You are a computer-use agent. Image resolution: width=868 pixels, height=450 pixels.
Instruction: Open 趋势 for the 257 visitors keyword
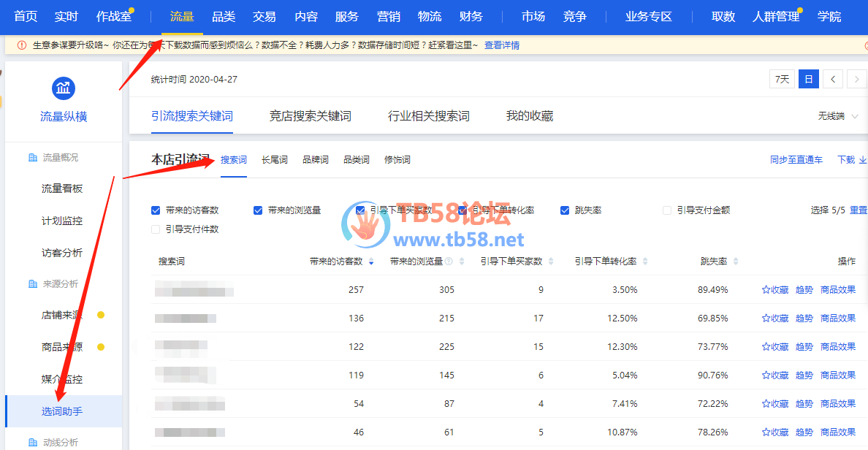pyautogui.click(x=804, y=289)
